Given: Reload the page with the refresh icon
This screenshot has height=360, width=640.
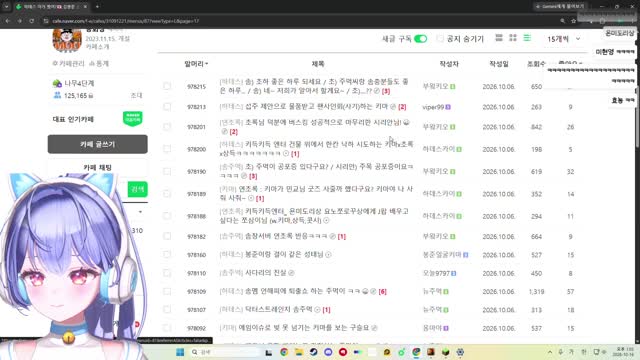Looking at the screenshot, I should coord(31,21).
